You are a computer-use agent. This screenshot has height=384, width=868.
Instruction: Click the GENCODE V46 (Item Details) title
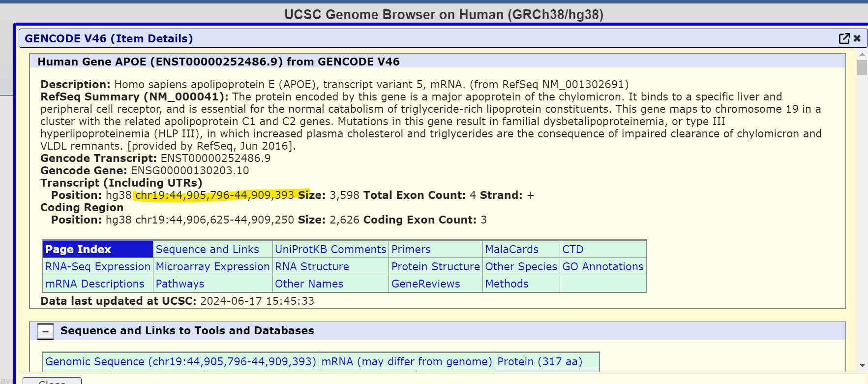[x=109, y=39]
